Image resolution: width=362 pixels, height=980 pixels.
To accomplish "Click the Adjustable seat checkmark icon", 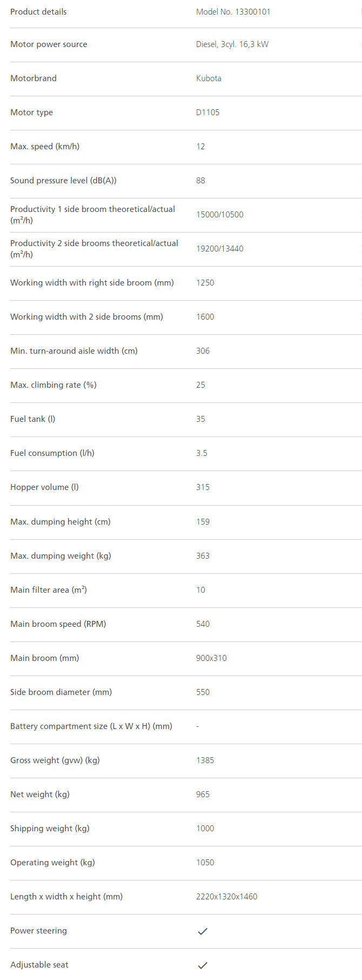I will tap(203, 965).
